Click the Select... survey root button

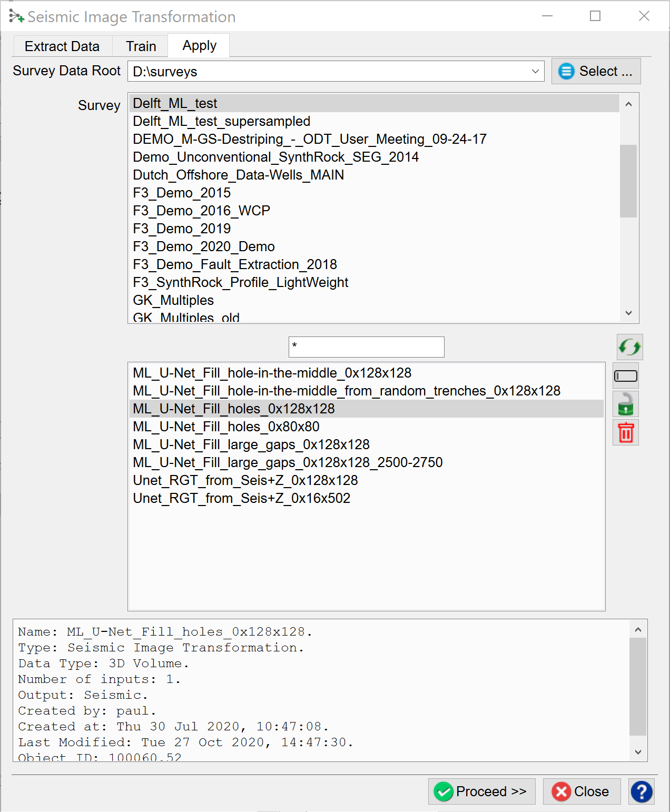(596, 71)
